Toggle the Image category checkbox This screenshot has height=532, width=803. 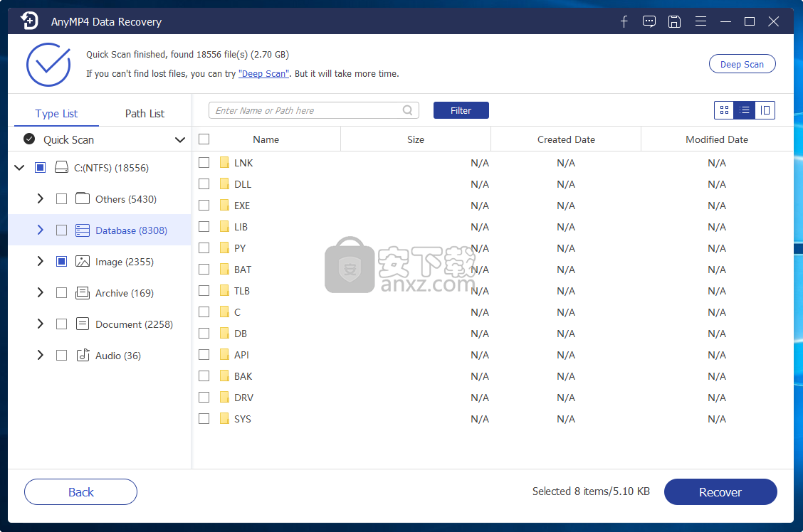point(62,262)
